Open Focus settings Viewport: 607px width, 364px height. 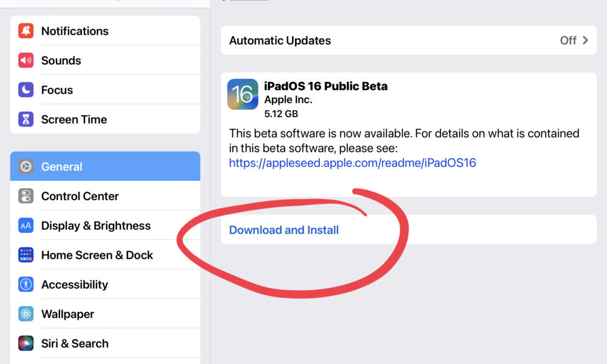coord(105,90)
